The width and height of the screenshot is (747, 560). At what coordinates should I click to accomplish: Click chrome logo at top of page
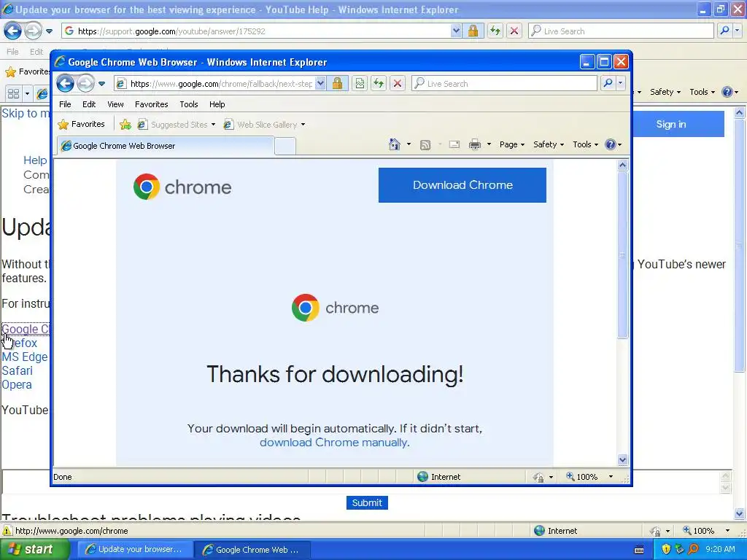(x=182, y=187)
